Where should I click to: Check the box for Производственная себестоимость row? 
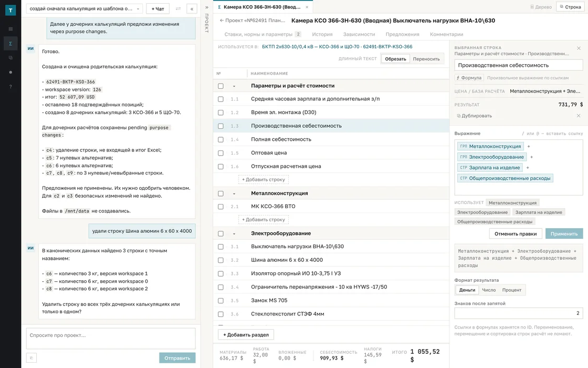click(220, 126)
